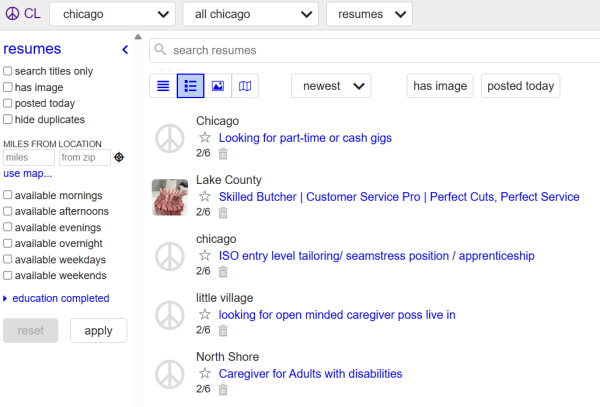
Task: Click the apply filters button
Action: point(98,330)
